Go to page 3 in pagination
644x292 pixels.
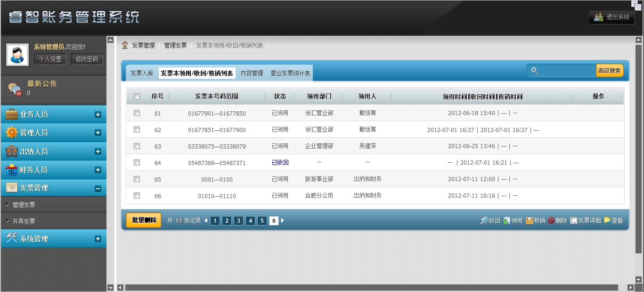[x=239, y=221]
